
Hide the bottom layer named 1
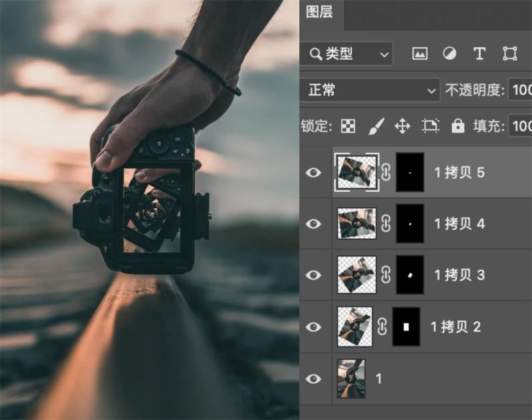click(x=313, y=378)
